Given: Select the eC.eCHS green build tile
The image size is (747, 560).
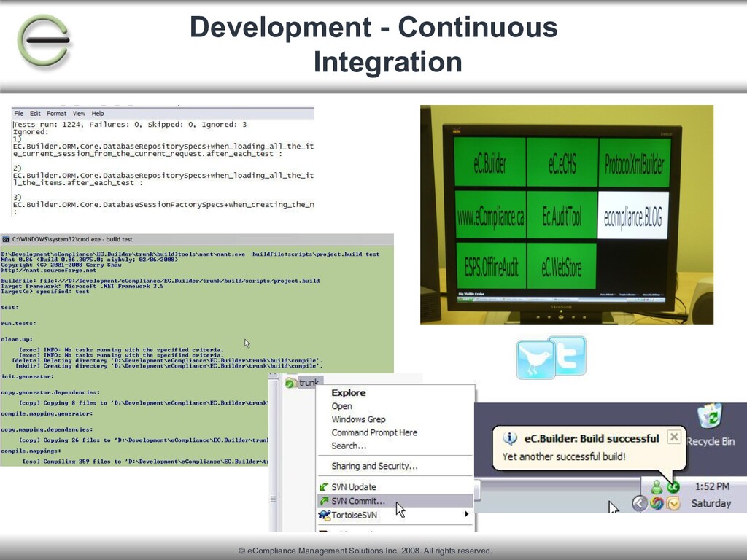Looking at the screenshot, I should tap(562, 163).
